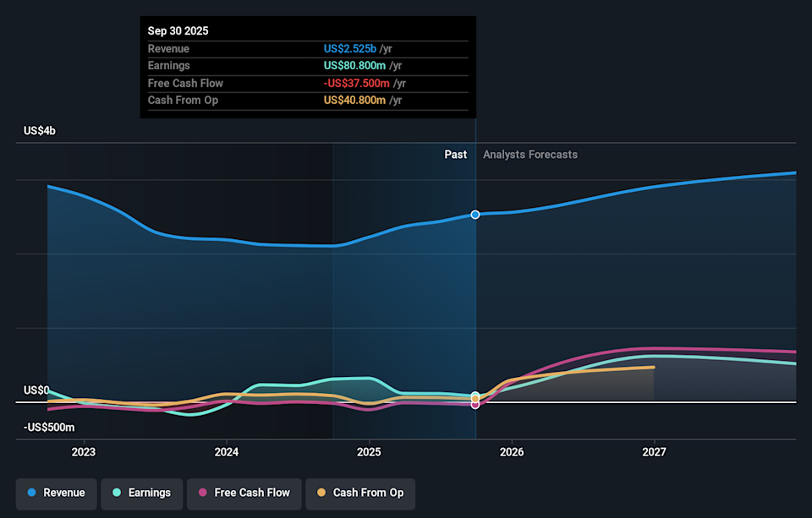
Task: Select the 2027 x-axis label
Action: [654, 452]
